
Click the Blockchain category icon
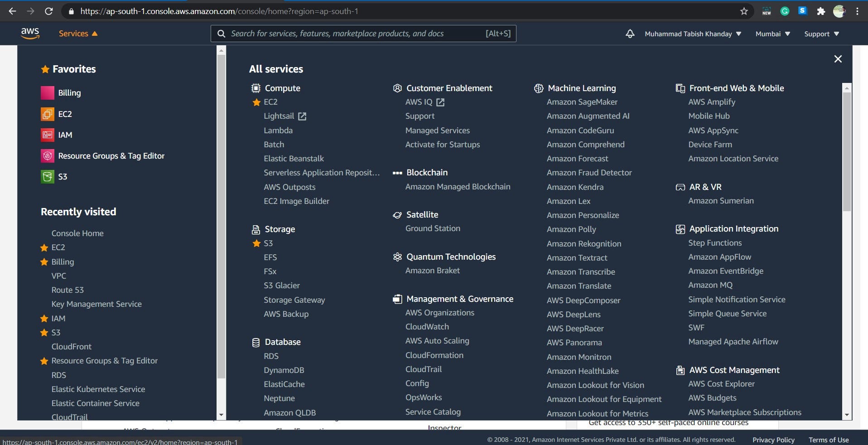[397, 173]
